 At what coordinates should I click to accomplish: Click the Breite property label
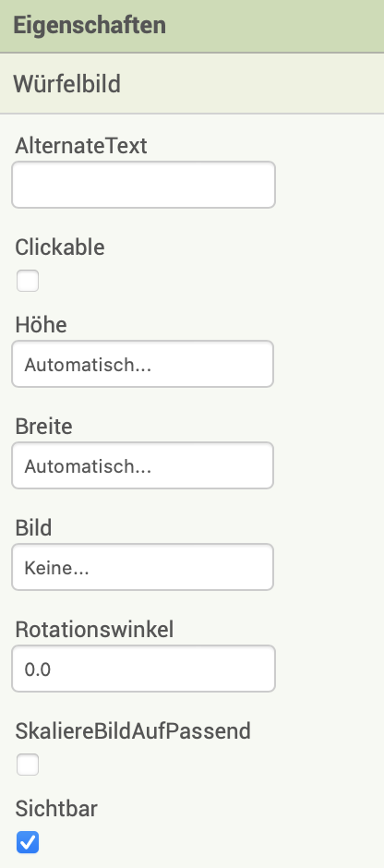[43, 427]
